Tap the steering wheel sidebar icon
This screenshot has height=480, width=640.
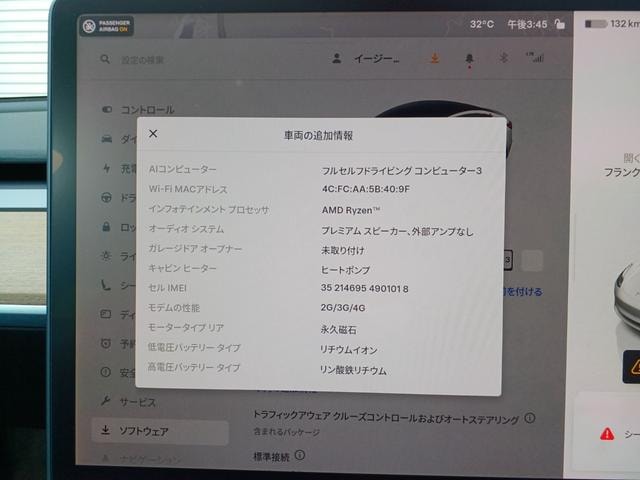(x=106, y=198)
